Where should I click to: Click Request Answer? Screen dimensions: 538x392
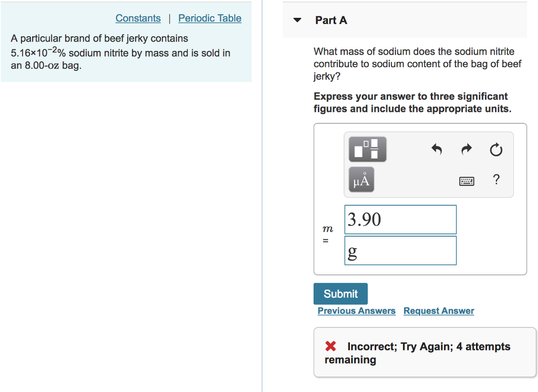coord(438,311)
